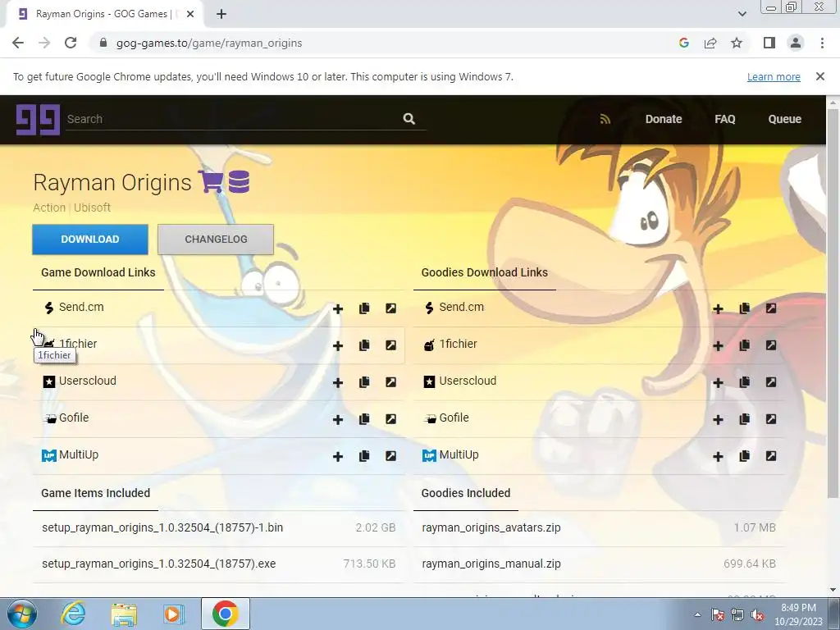Copy goodies MultiUp links icon
Viewport: 840px width, 630px height.
745,456
